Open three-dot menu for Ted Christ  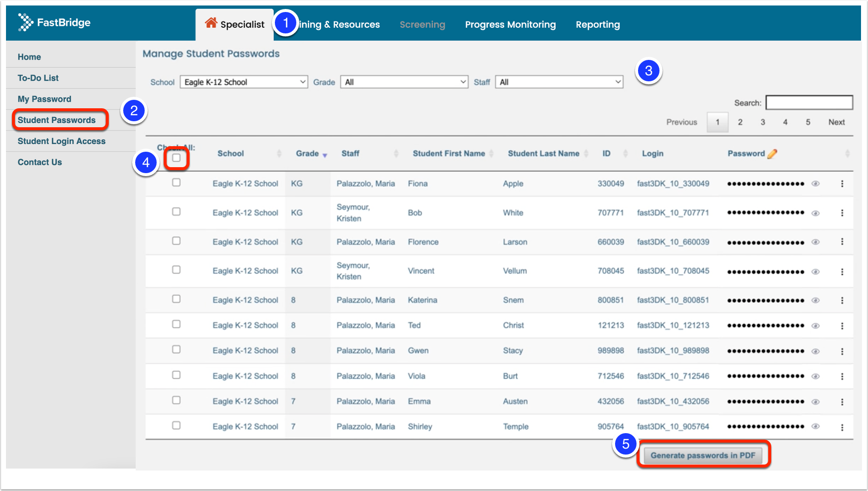tap(842, 326)
